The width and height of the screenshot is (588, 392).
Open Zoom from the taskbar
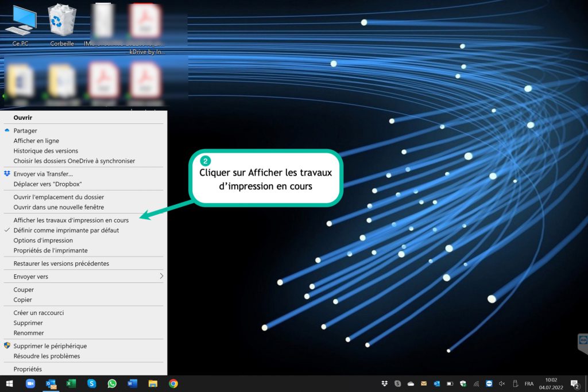[x=30, y=384]
